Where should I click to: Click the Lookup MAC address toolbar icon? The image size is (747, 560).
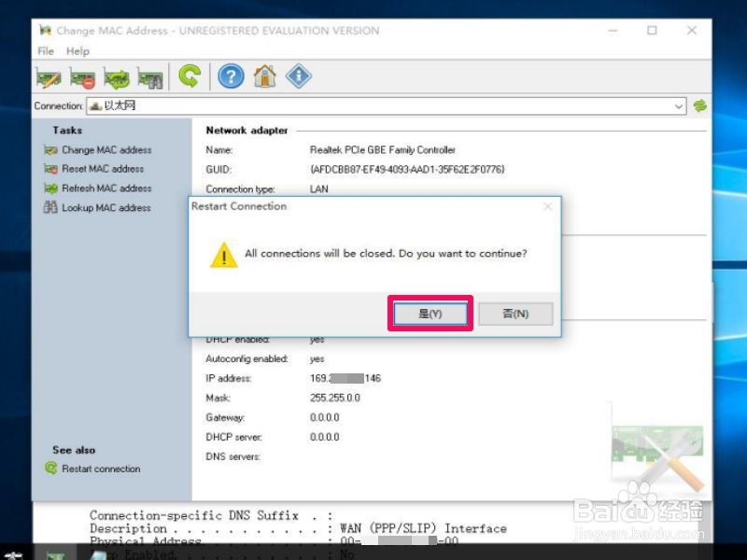coord(150,77)
